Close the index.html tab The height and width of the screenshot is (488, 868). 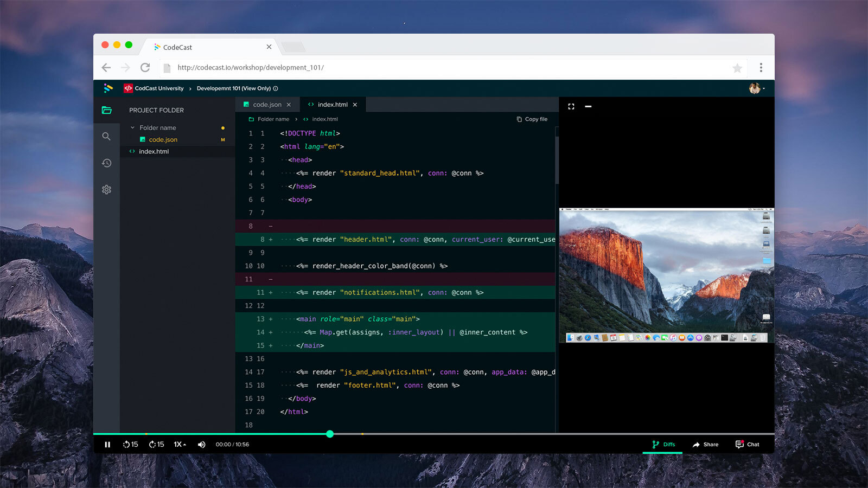355,104
